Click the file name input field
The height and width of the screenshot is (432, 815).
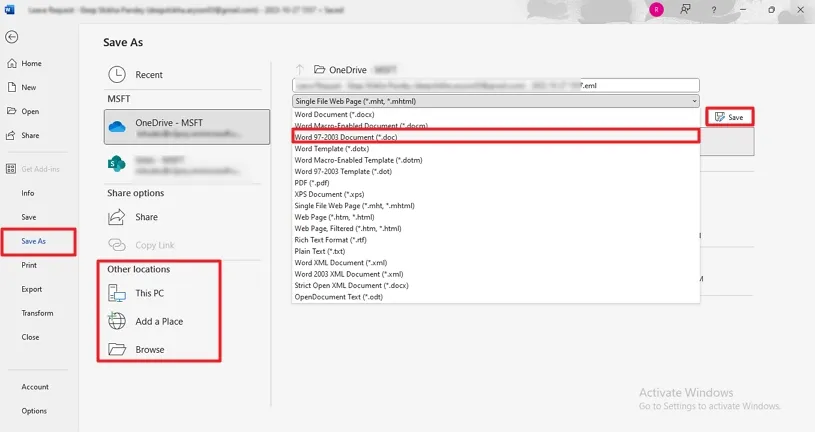pyautogui.click(x=496, y=85)
